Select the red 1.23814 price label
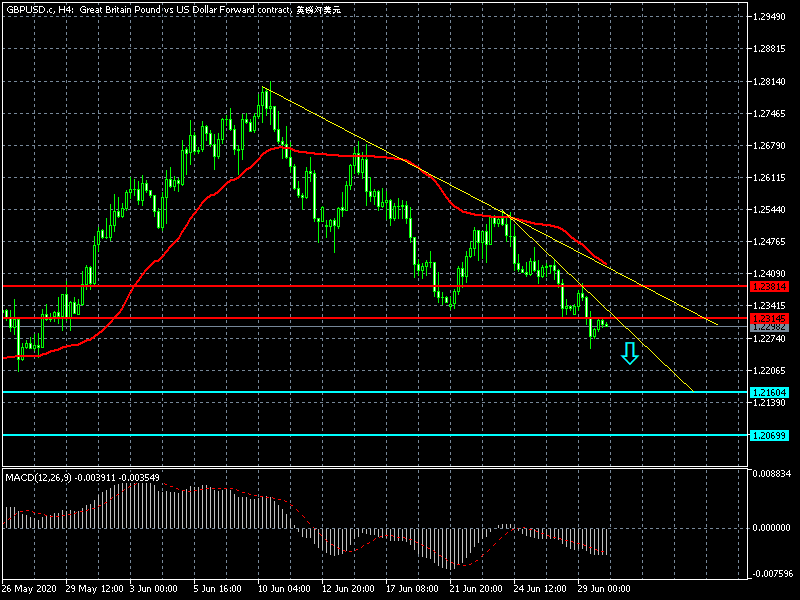Screen dimensions: 800x600 click(768, 286)
